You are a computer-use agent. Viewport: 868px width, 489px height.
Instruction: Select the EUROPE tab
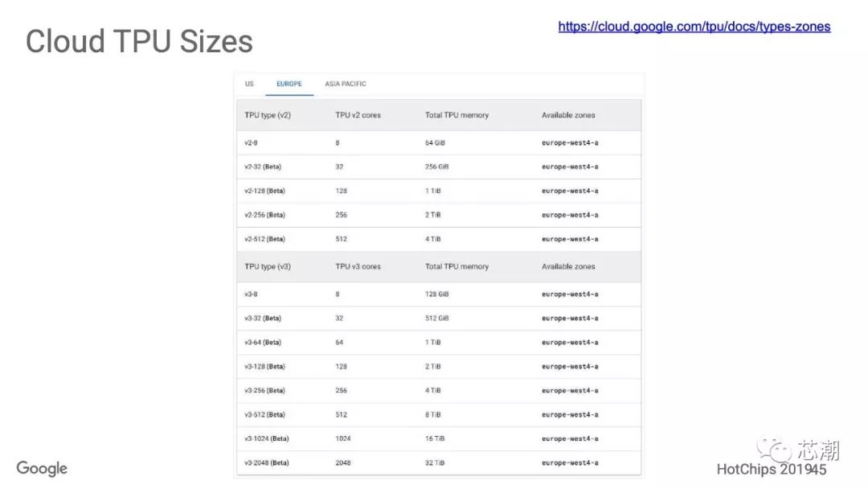(x=289, y=84)
